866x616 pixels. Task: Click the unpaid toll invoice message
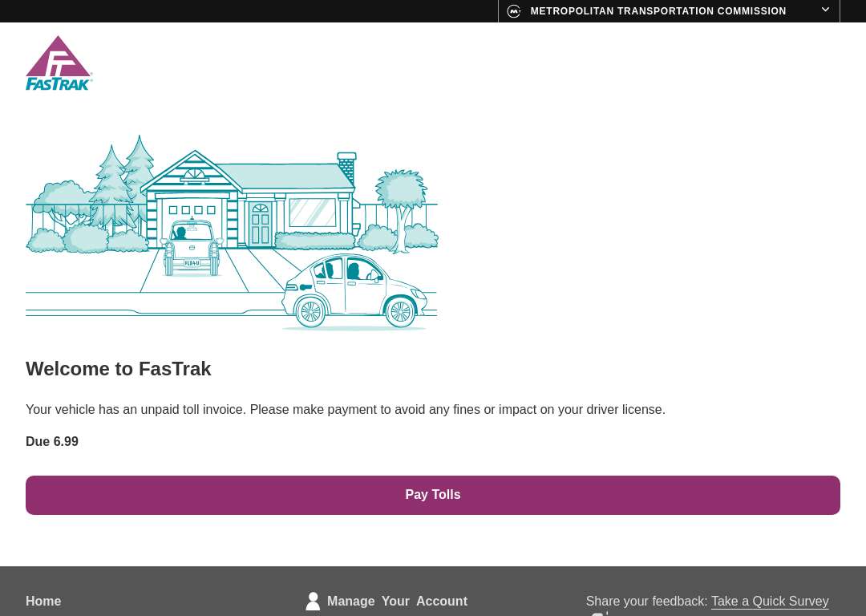tap(345, 409)
